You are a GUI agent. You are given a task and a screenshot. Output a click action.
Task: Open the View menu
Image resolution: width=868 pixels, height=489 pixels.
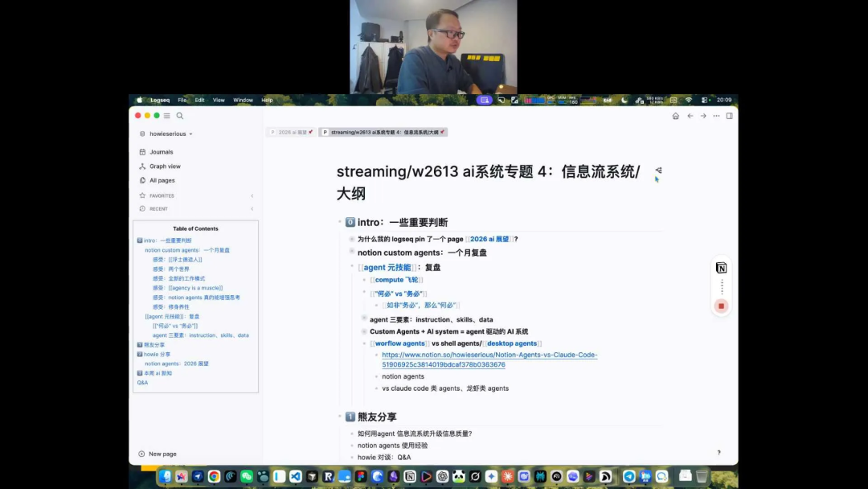(219, 101)
